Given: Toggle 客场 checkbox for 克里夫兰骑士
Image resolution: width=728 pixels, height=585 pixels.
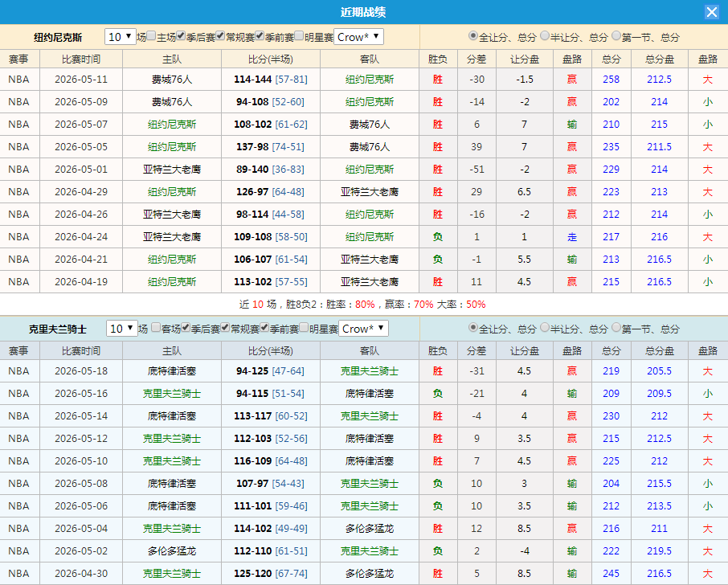Looking at the screenshot, I should [x=156, y=328].
